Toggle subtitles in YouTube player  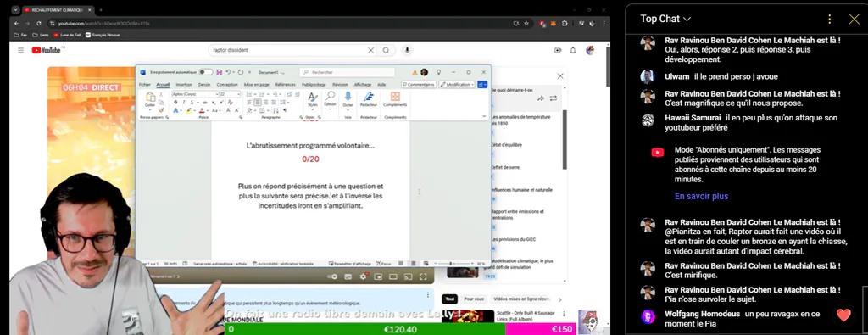tap(348, 276)
